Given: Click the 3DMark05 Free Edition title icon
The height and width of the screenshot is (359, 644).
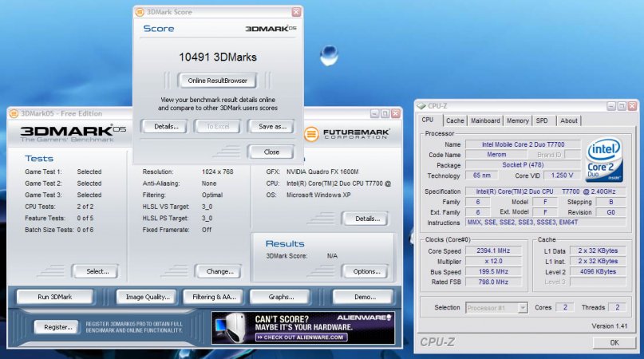Looking at the screenshot, I should coord(14,113).
